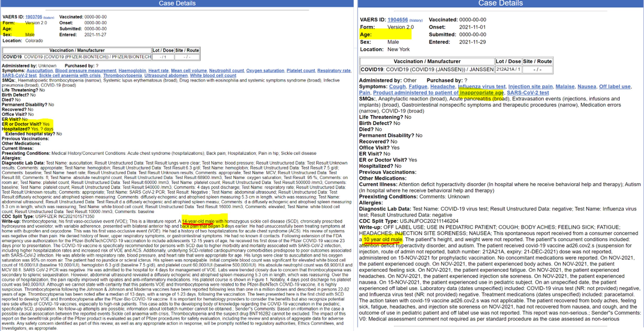Select the Colorado location value
Image resolution: width=644 pixels, height=331 pixels.
coord(34,40)
